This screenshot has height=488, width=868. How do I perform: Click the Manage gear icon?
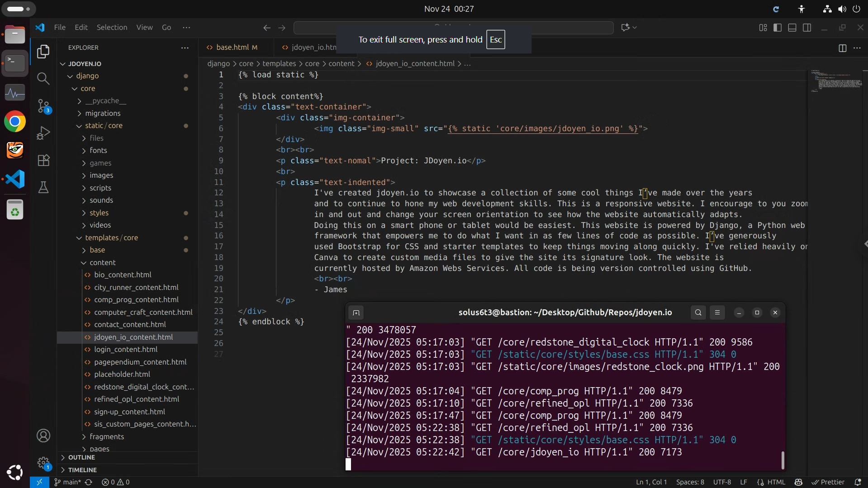point(43,462)
